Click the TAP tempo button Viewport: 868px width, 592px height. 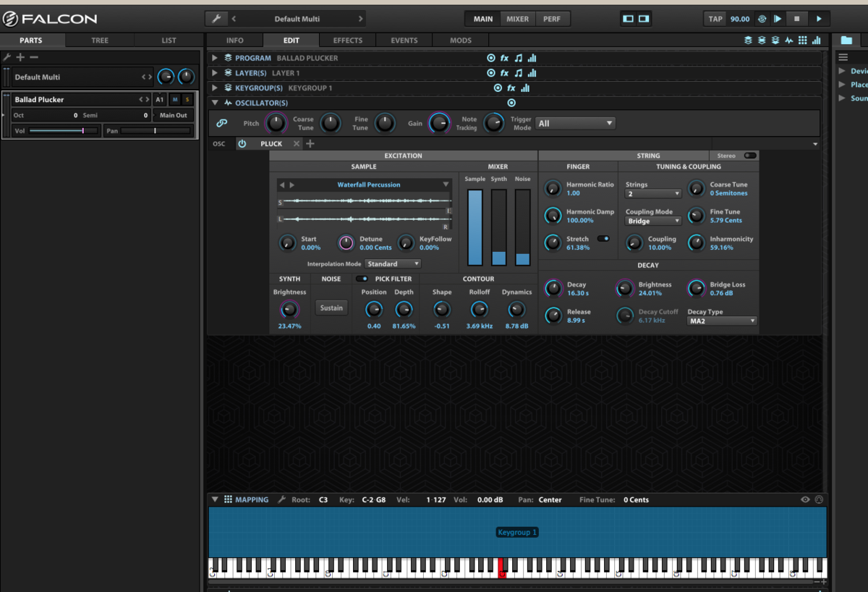[715, 19]
